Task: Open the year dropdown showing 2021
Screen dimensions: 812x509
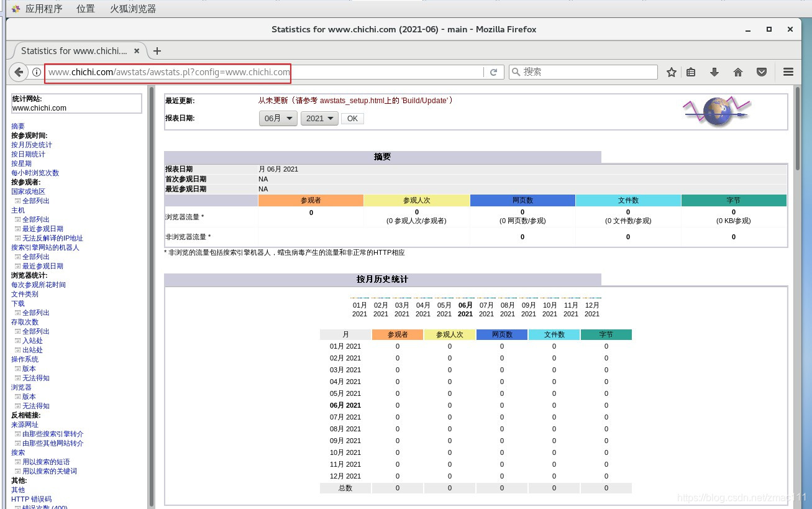Action: click(319, 118)
